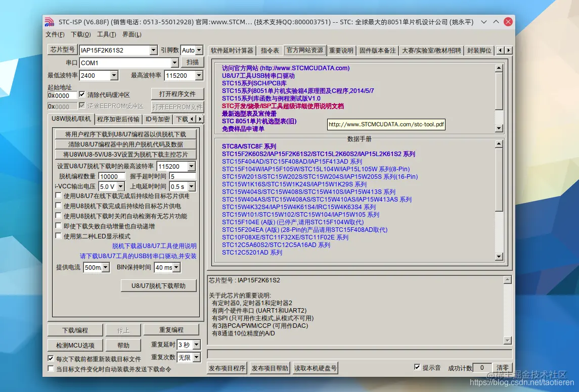Switch to 软件延时计算器 tab
This screenshot has width=579, height=392.
click(232, 51)
